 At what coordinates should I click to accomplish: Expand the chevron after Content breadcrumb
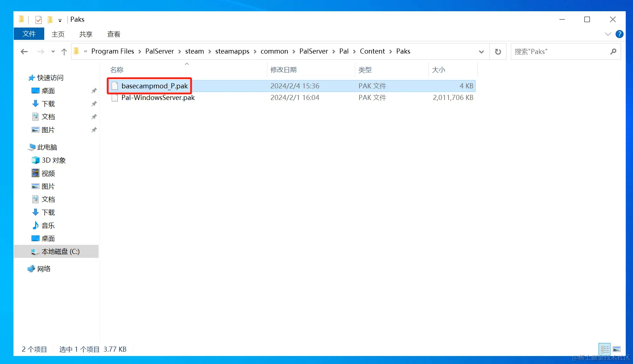tap(390, 51)
